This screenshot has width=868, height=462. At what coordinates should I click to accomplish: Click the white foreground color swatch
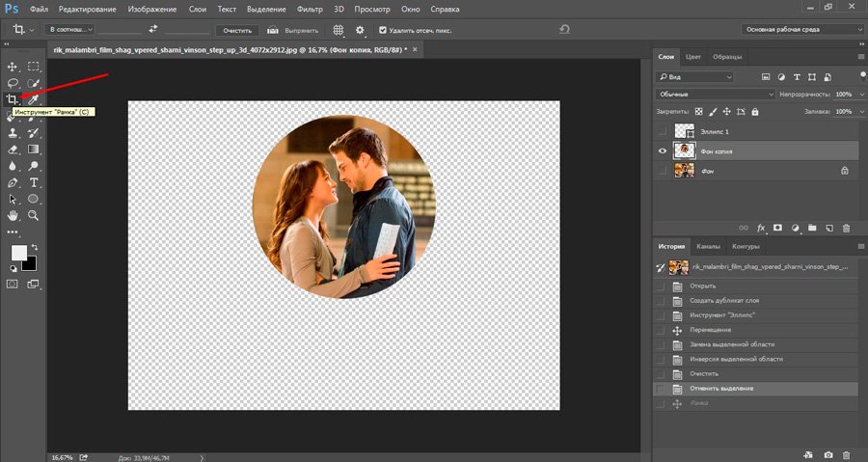click(x=18, y=252)
